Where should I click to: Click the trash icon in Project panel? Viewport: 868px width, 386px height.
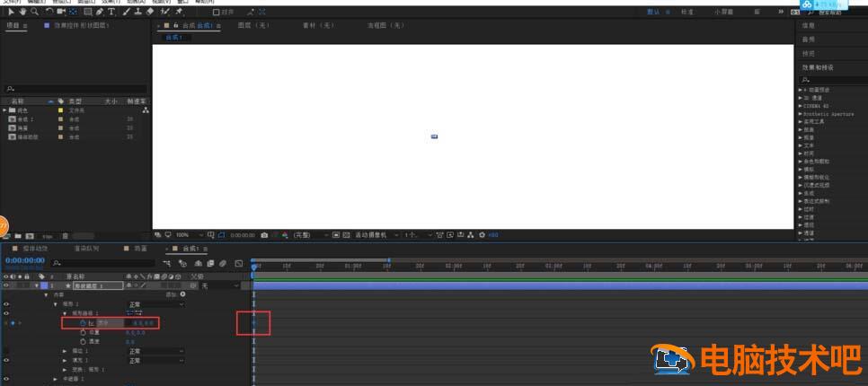pyautogui.click(x=66, y=236)
